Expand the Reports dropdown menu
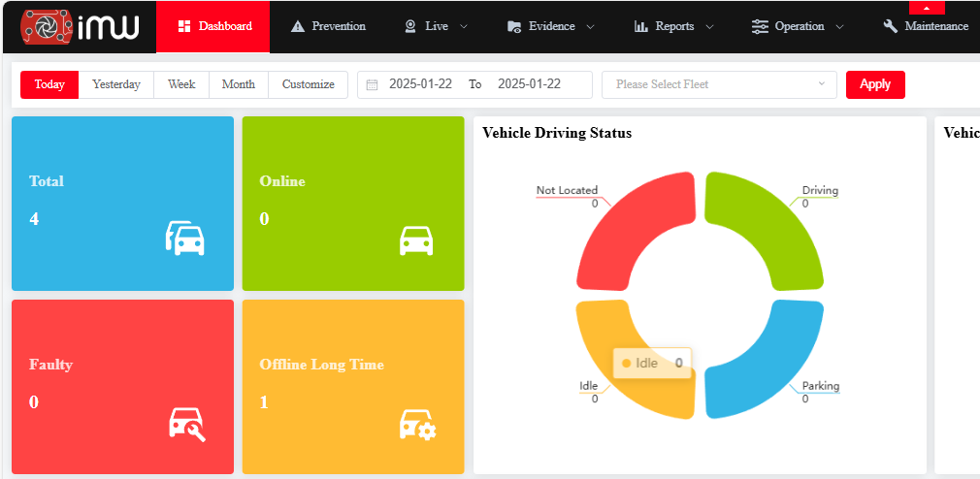The height and width of the screenshot is (479, 980). 673,27
